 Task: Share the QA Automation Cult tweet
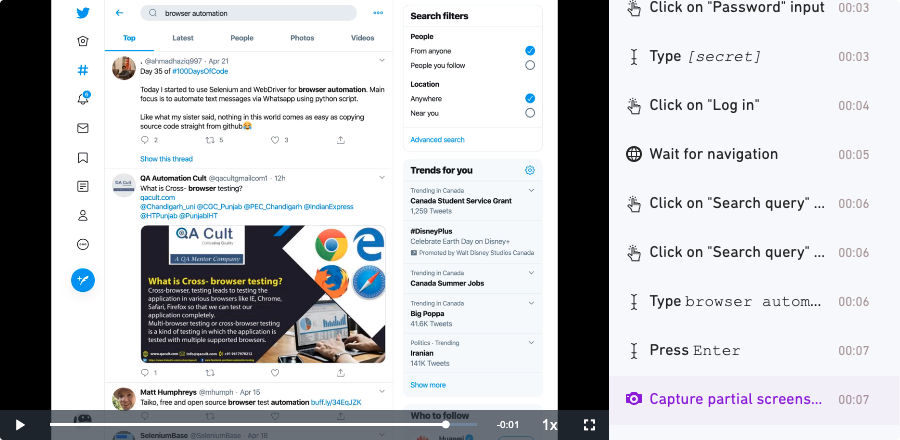tap(340, 373)
